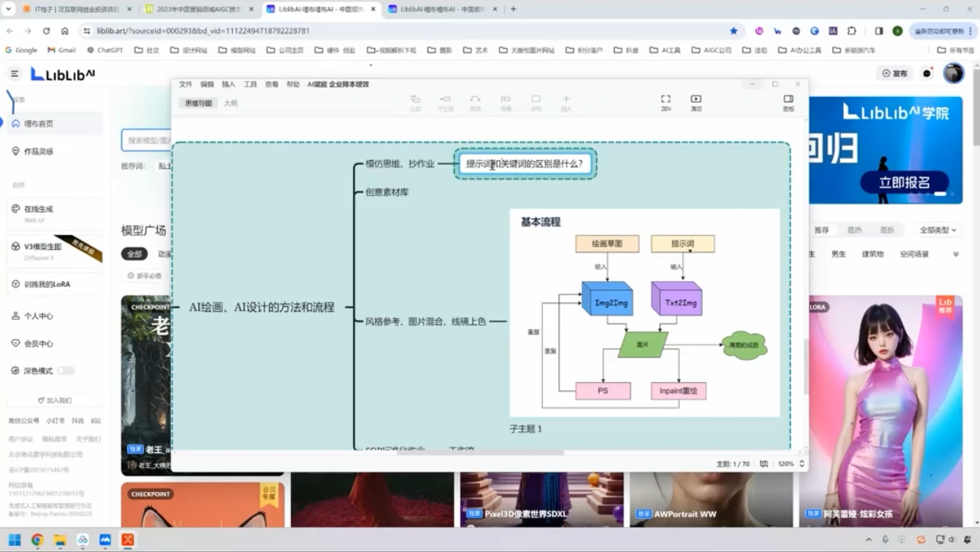Toggle 深色模式 (dark mode) switch
This screenshot has height=552, width=980.
point(66,370)
